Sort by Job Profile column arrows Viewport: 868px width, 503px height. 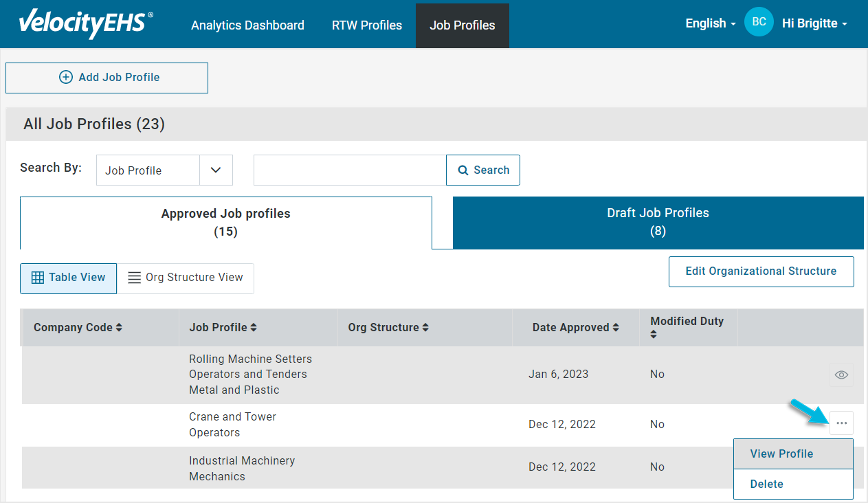[254, 328]
